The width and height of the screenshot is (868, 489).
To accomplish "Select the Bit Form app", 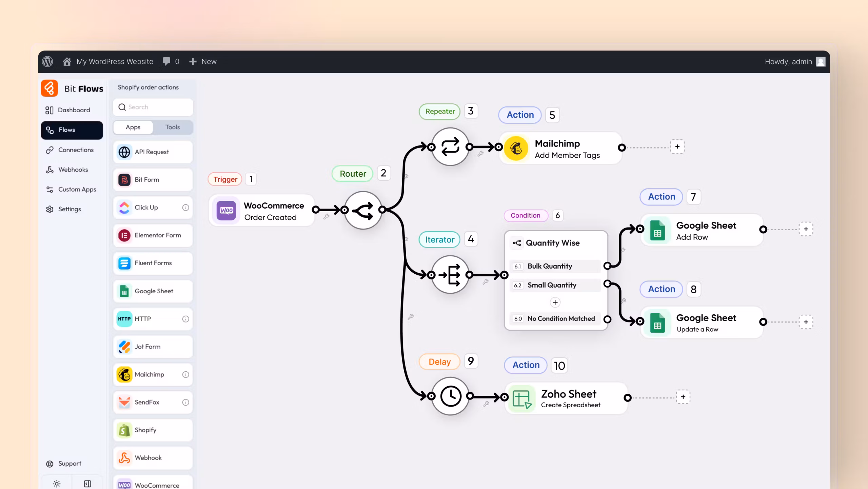I will [x=153, y=180].
